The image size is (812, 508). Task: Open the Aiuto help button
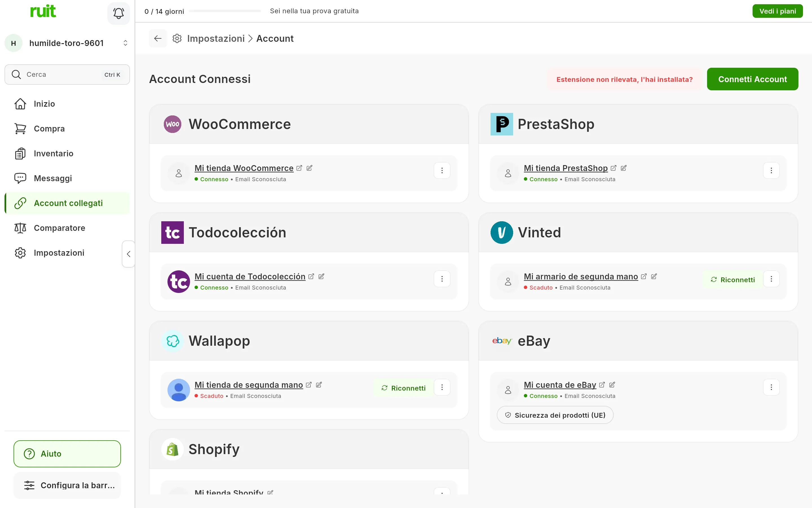tap(67, 454)
